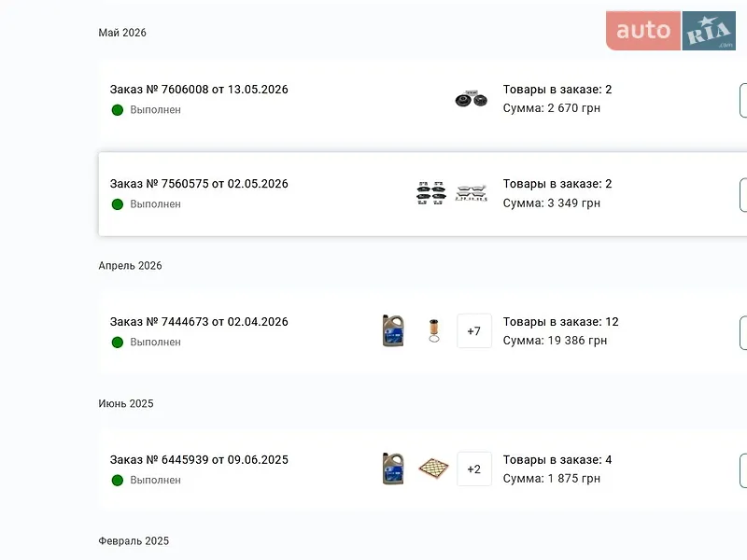
Task: Click "Товары в заказе: 12" text
Action: coord(561,322)
